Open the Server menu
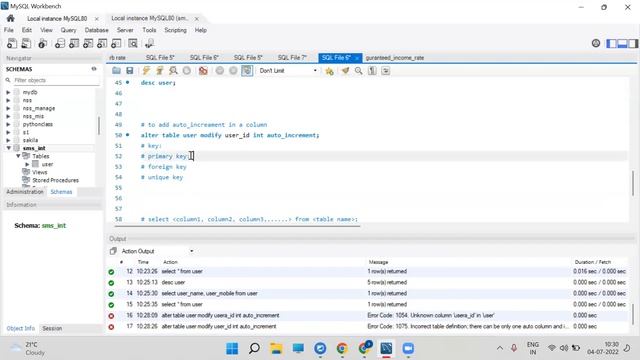640x360 pixels. click(x=125, y=30)
